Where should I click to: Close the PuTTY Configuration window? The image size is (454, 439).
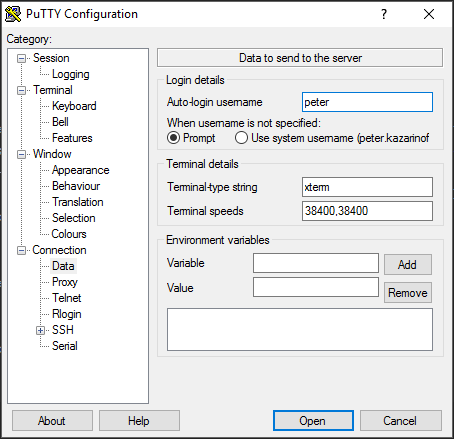pos(429,14)
